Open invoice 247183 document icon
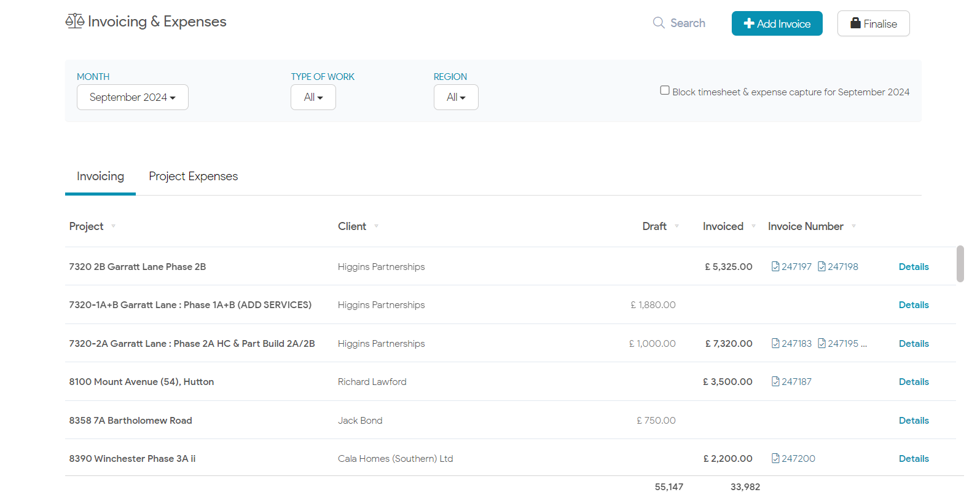 (x=775, y=343)
